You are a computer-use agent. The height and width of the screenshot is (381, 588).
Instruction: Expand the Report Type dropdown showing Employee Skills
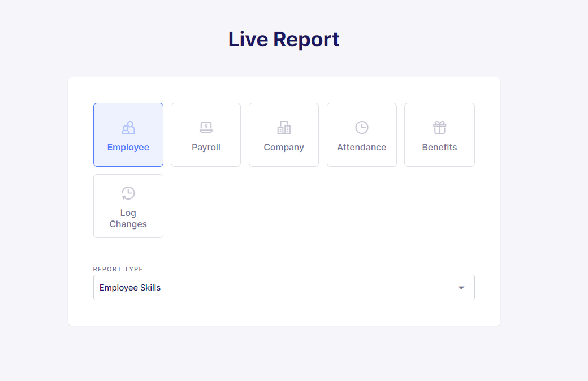pos(284,288)
